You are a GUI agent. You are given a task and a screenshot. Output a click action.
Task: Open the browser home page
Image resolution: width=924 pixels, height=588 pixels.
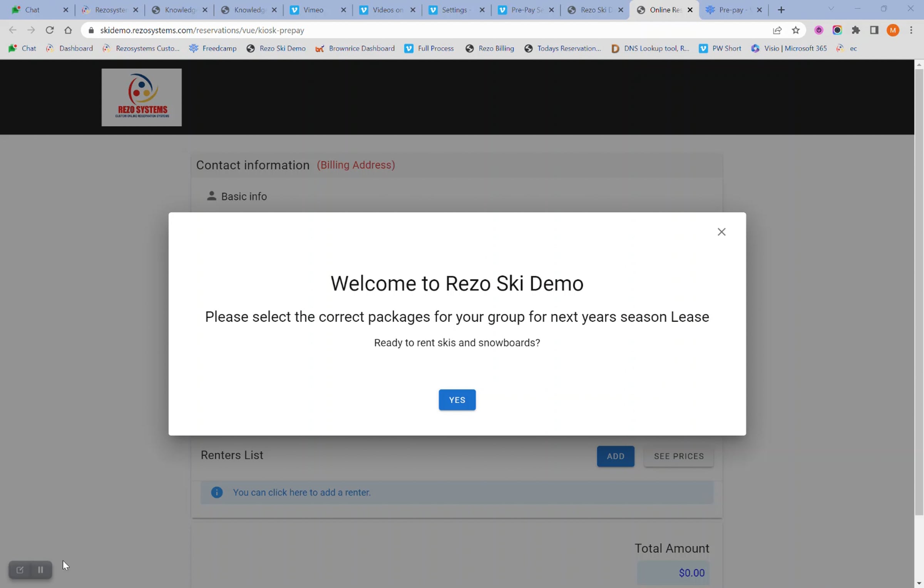[68, 30]
